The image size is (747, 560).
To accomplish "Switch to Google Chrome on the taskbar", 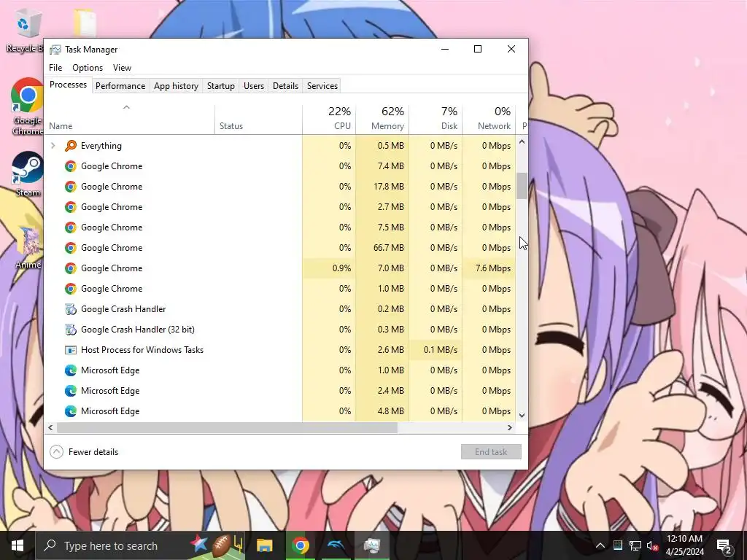I will (x=300, y=545).
